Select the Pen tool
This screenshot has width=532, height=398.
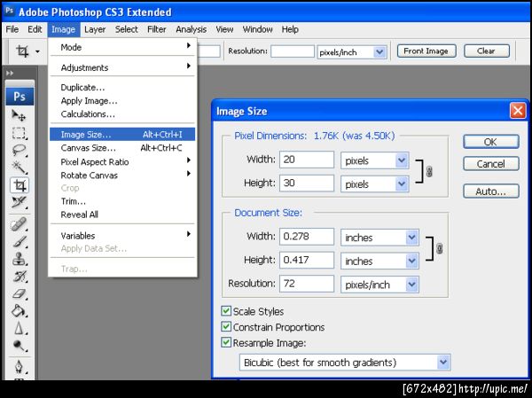tap(19, 367)
